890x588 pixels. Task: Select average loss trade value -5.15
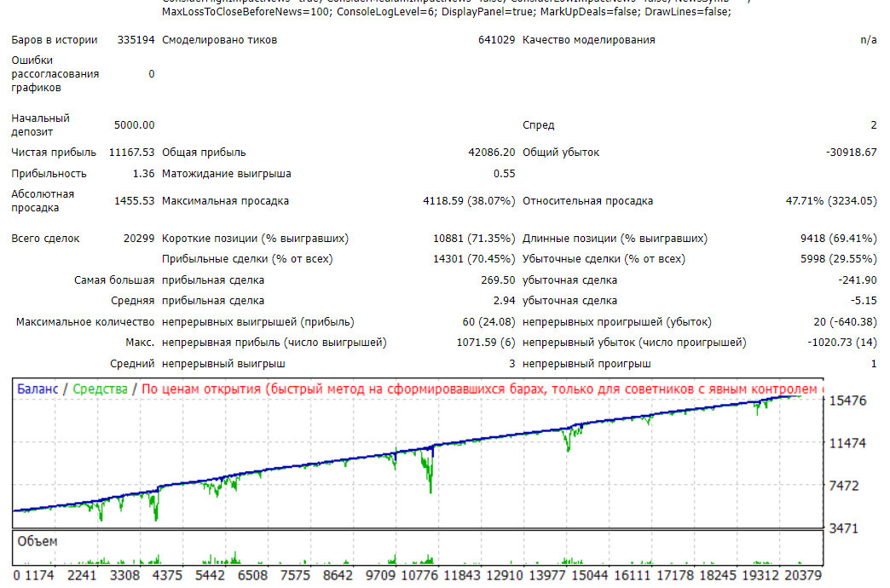(863, 301)
